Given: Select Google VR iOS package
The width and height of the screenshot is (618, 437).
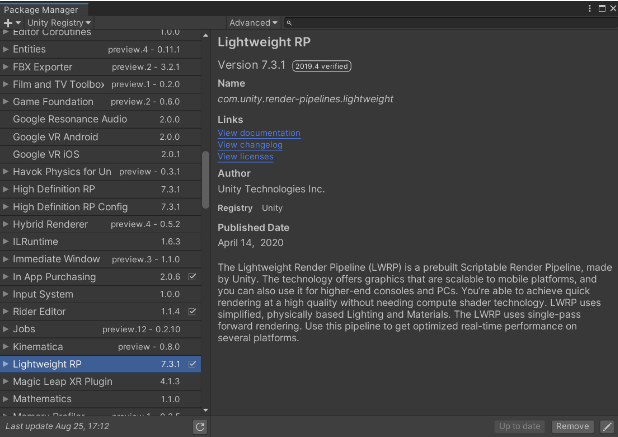Looking at the screenshot, I should click(x=101, y=154).
